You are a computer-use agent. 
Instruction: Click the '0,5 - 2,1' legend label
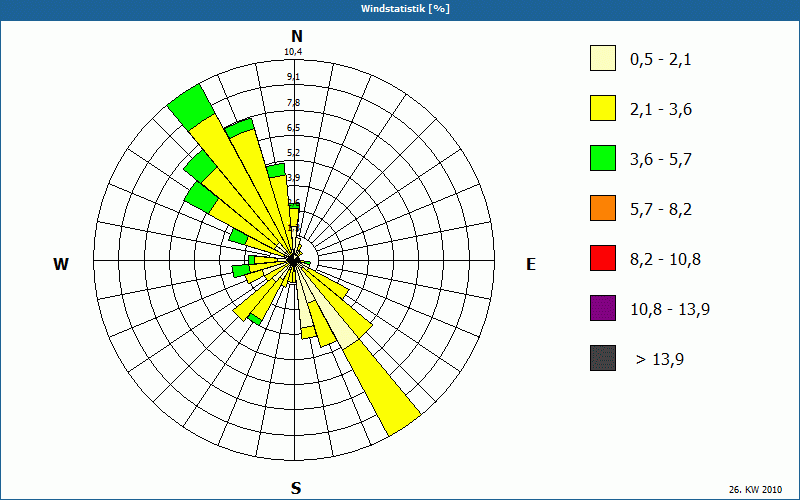661,60
